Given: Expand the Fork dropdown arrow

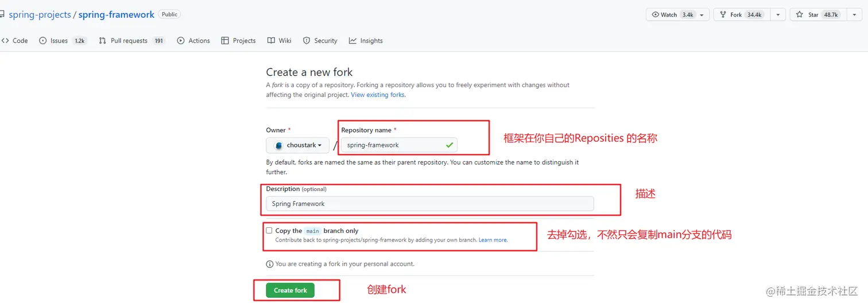Looking at the screenshot, I should [x=778, y=15].
